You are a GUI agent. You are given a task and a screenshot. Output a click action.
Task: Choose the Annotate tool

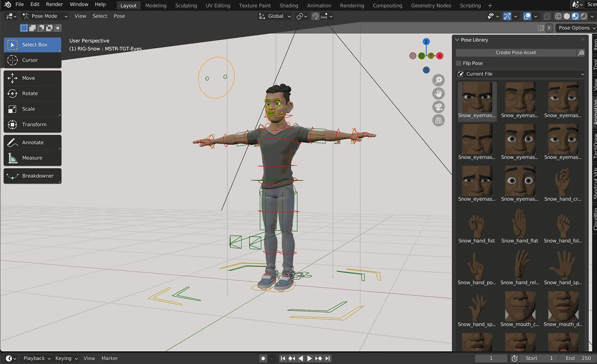pos(32,142)
